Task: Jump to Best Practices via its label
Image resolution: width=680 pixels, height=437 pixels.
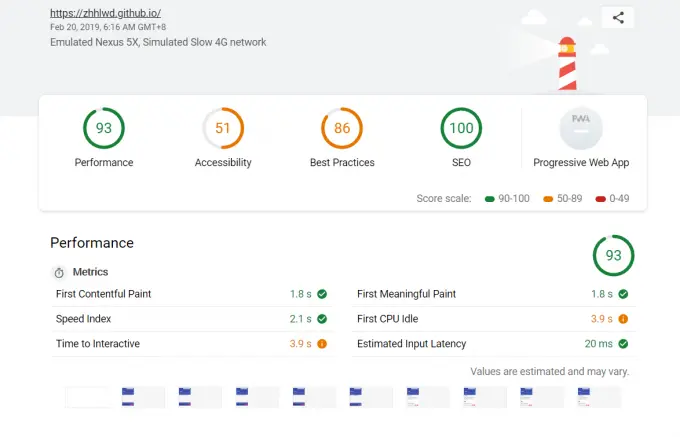Action: click(342, 163)
